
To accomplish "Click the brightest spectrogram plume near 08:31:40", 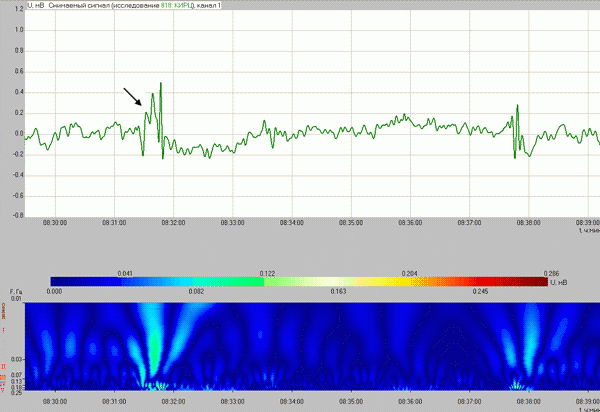I will [153, 344].
